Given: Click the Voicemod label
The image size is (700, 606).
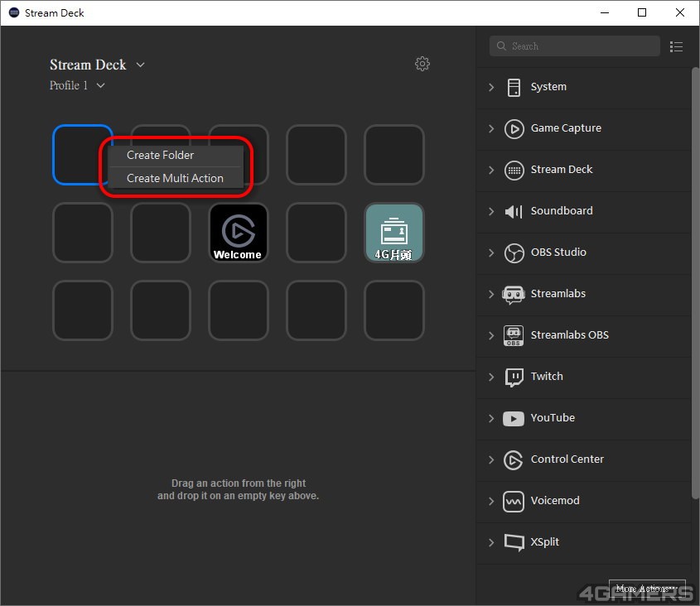Looking at the screenshot, I should coord(555,501).
